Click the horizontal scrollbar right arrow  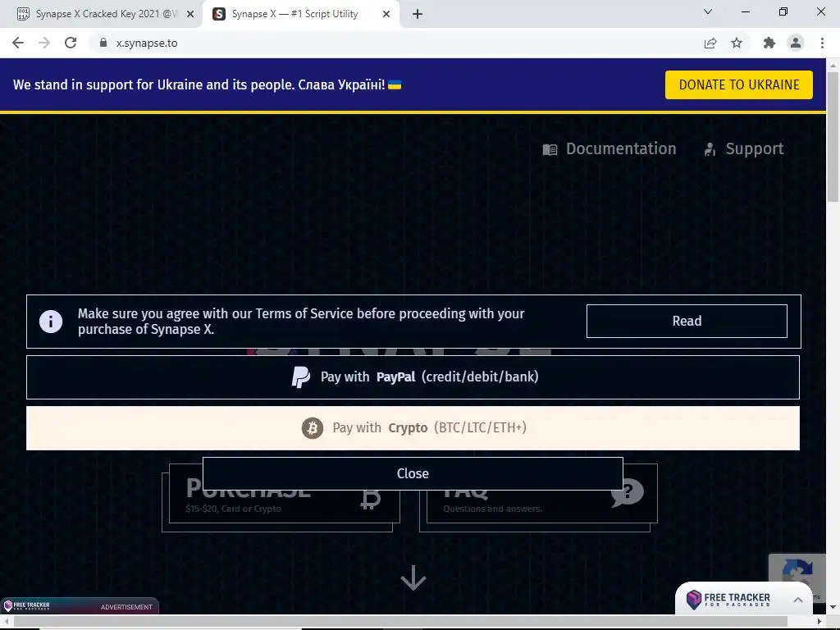tap(819, 621)
